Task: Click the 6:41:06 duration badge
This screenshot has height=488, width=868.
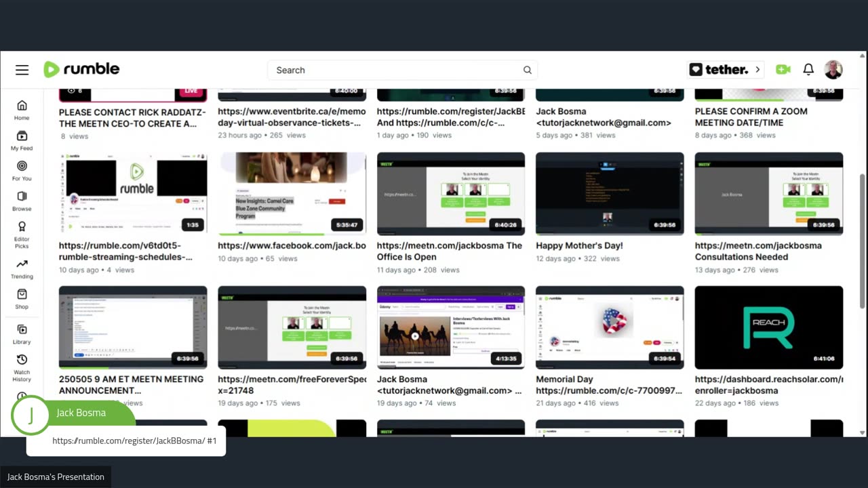Action: click(x=824, y=359)
